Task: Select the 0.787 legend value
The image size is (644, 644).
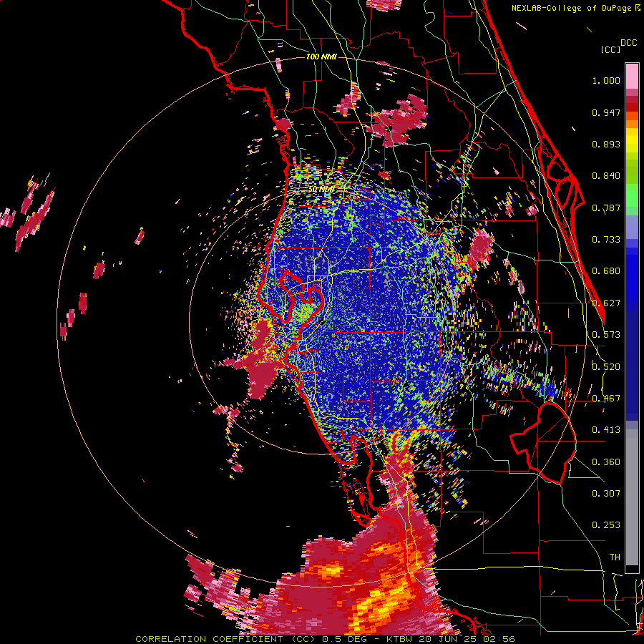Action: 606,208
